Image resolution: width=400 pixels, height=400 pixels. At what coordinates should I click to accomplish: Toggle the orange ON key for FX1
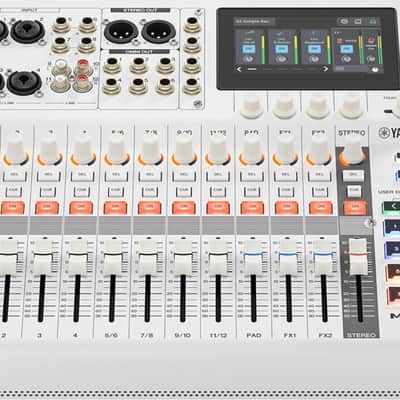(x=286, y=208)
